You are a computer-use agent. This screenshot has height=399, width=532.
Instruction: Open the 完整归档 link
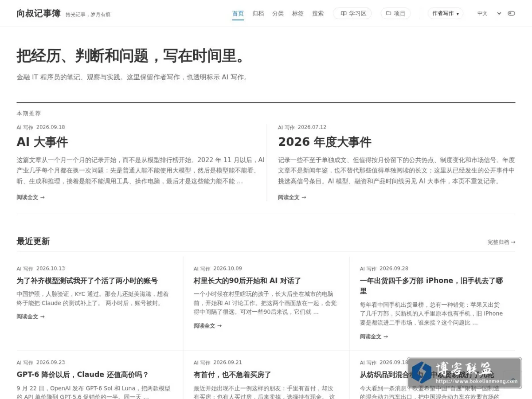pyautogui.click(x=501, y=242)
